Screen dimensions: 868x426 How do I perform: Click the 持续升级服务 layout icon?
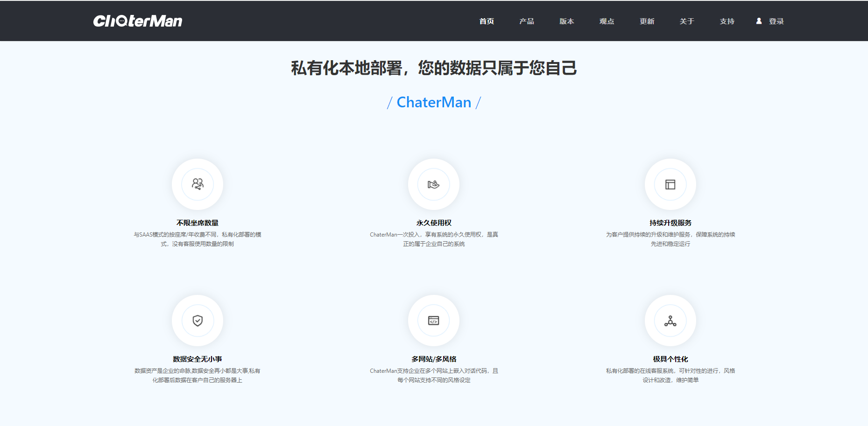pos(670,184)
